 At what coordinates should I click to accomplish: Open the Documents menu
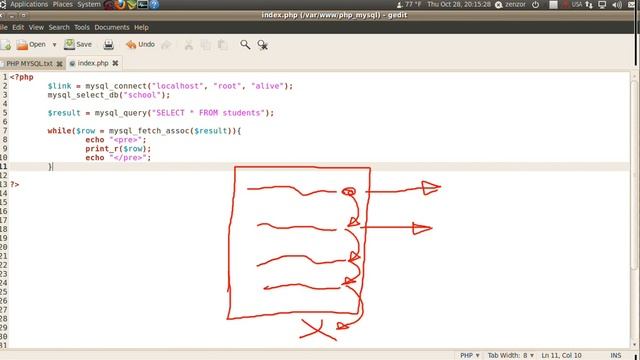(111, 27)
